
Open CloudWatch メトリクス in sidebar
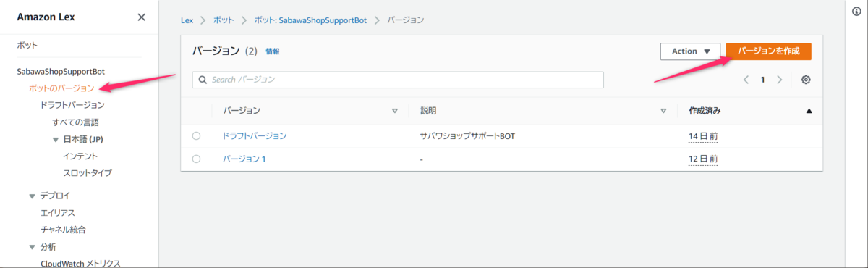80,264
